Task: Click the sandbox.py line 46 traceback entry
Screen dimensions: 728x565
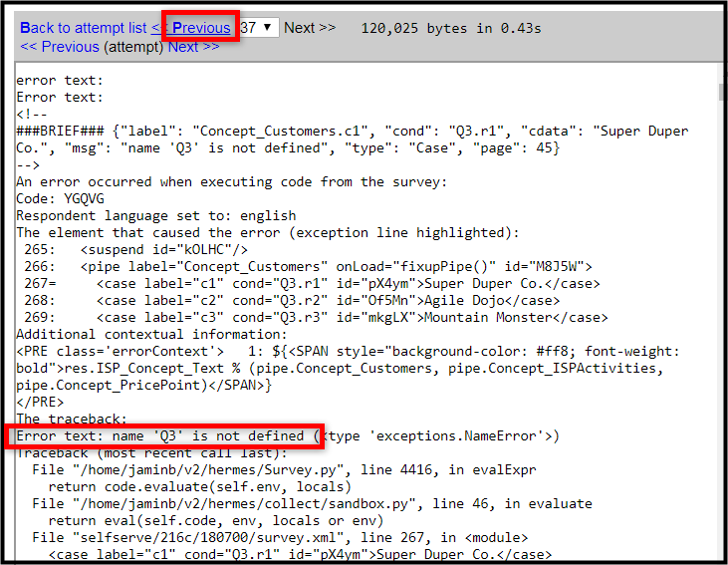Action: (x=312, y=503)
